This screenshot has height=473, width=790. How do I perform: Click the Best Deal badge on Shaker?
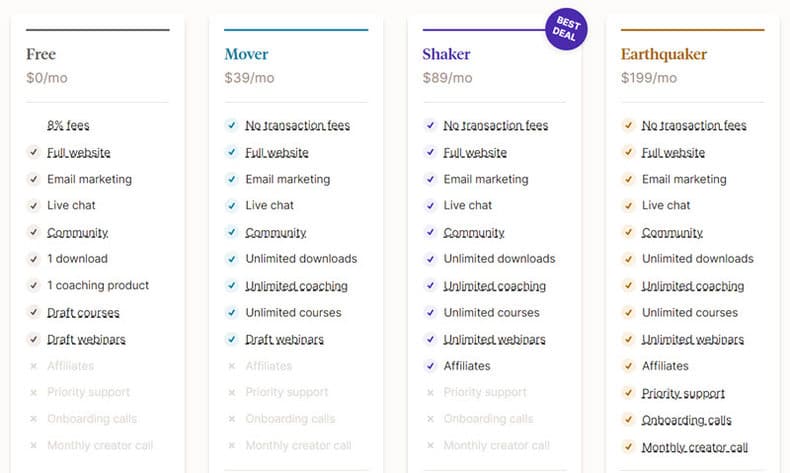click(x=566, y=29)
